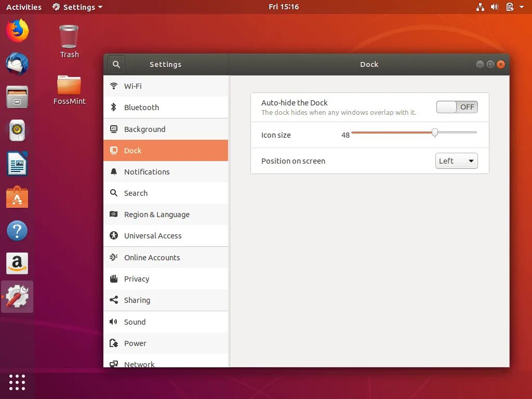Click the search magnifier in Settings header
This screenshot has width=532, height=399.
[116, 64]
